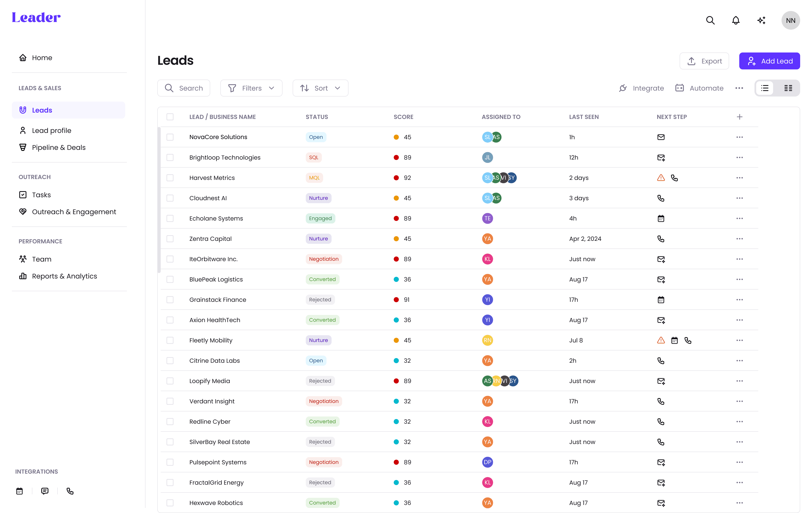Check the Brightloop Technologies row checkbox

(x=170, y=158)
